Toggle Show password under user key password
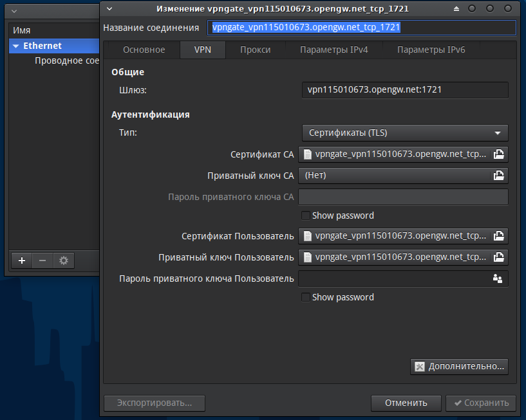The width and height of the screenshot is (526, 420). [306, 297]
